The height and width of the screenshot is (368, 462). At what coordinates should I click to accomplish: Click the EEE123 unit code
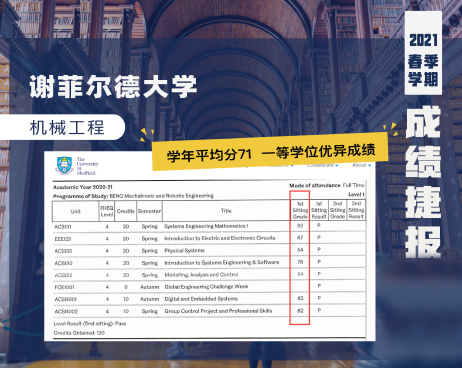63,239
